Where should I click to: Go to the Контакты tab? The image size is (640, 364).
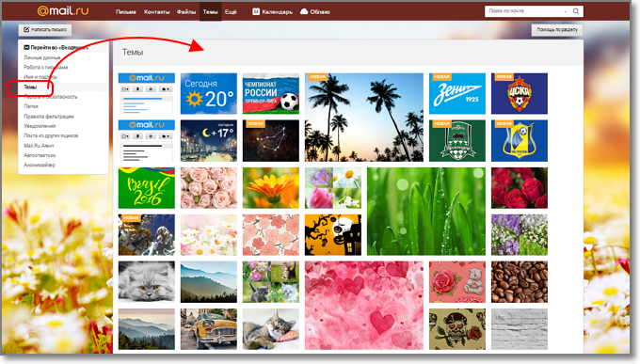coord(157,12)
